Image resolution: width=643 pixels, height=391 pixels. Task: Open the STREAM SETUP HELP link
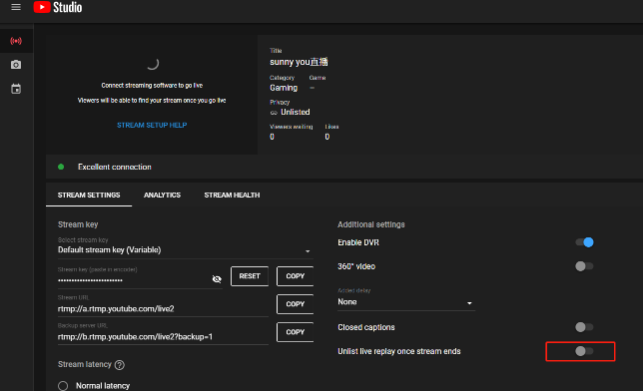(152, 125)
